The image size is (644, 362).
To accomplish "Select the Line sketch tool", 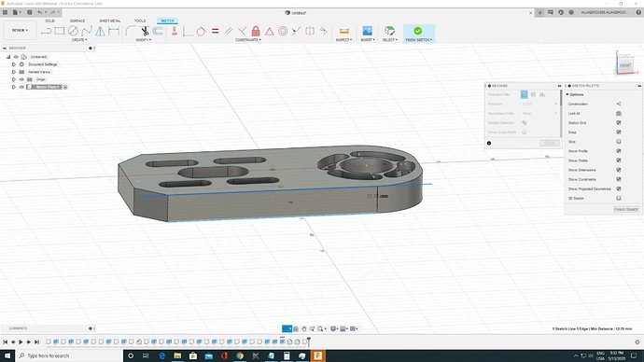I will click(46, 31).
